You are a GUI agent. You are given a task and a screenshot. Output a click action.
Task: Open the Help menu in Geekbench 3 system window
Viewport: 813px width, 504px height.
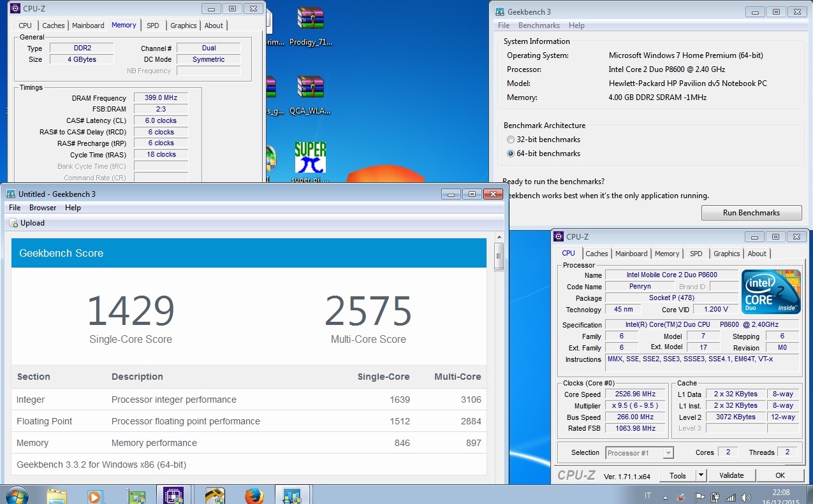point(576,25)
